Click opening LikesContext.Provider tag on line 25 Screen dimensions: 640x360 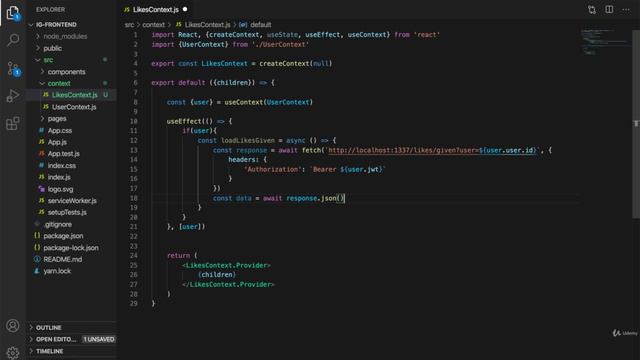coord(226,265)
